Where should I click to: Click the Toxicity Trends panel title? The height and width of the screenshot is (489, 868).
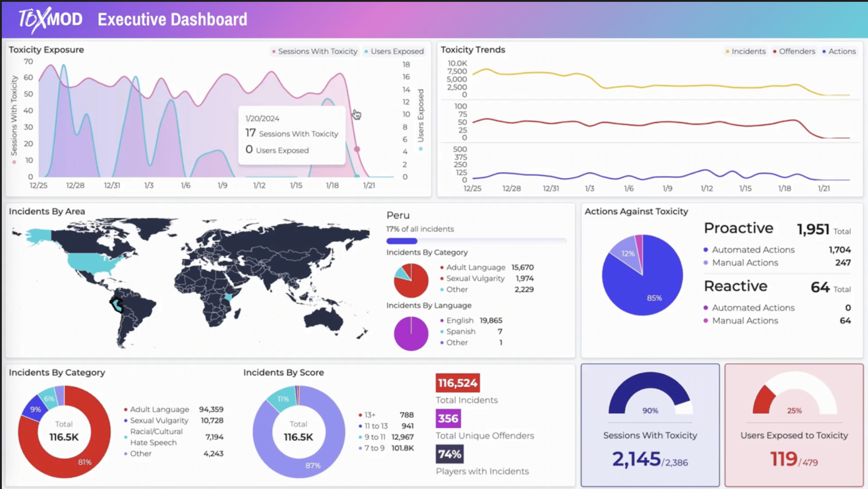click(473, 50)
